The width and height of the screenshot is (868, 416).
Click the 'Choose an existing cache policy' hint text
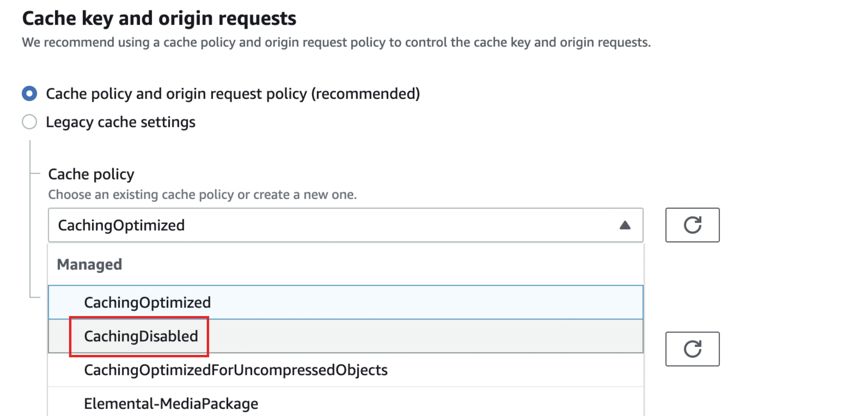(202, 194)
